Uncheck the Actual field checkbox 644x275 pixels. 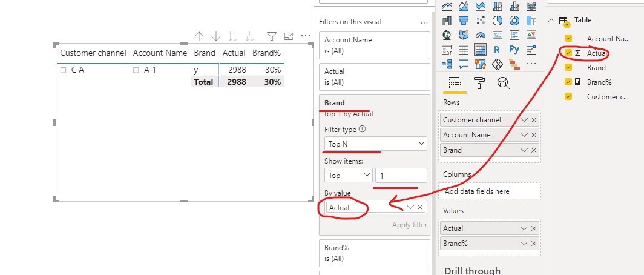(568, 53)
